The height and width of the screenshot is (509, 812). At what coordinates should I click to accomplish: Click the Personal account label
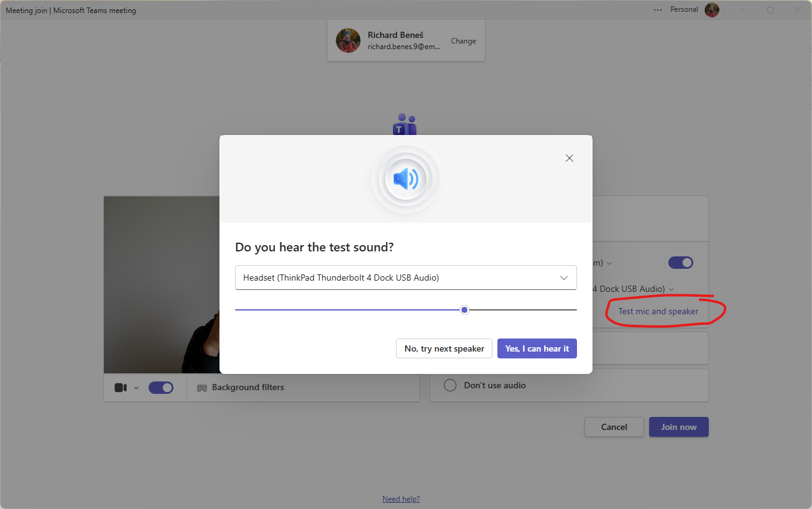[x=684, y=10]
